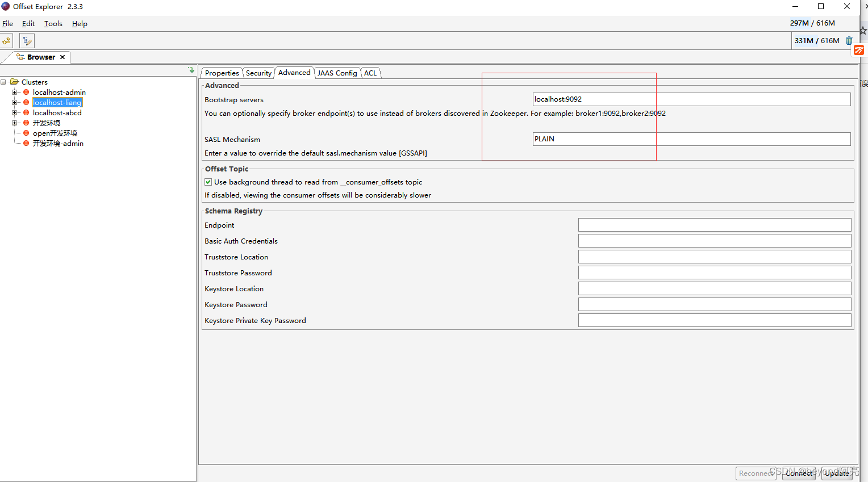Click the red status dot beside localhost-abcd

(26, 112)
